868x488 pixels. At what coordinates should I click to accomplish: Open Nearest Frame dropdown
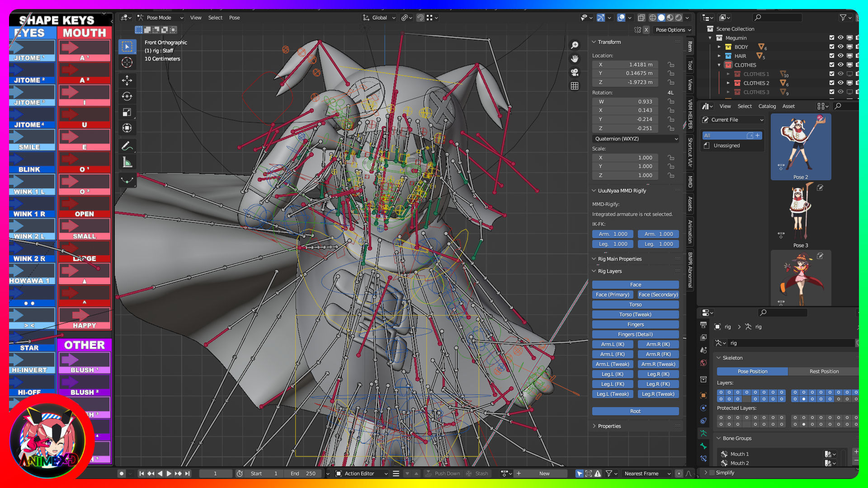tap(646, 474)
